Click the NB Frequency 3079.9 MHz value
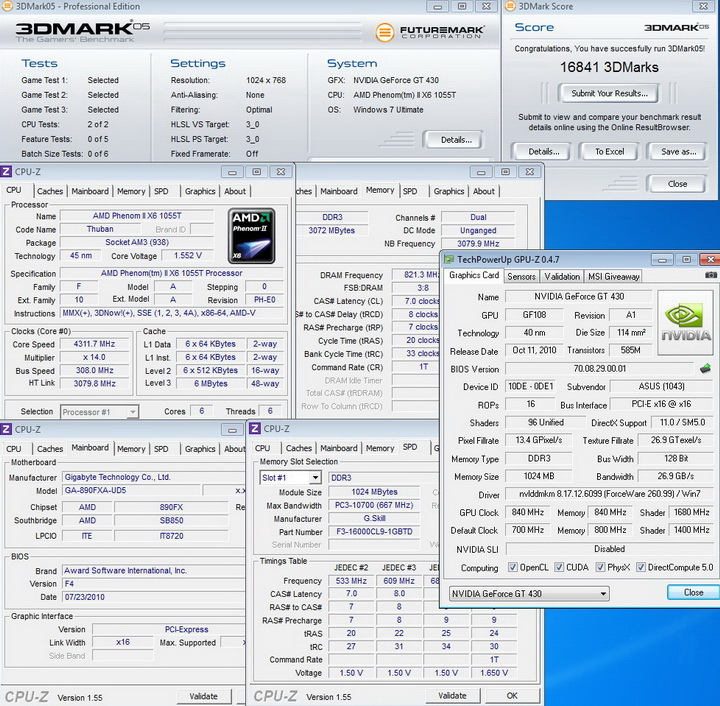This screenshot has height=706, width=720. click(x=478, y=243)
